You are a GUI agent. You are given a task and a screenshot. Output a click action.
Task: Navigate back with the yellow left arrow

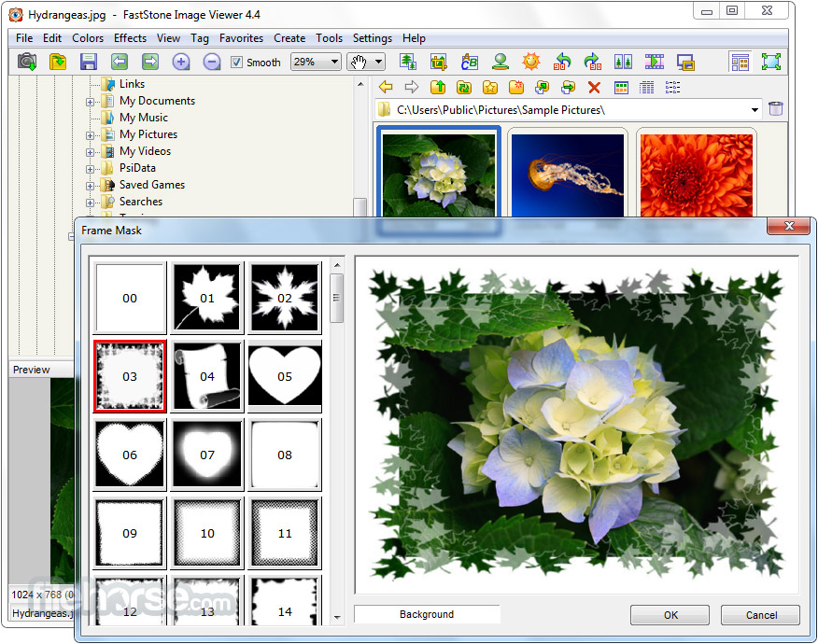[x=386, y=87]
